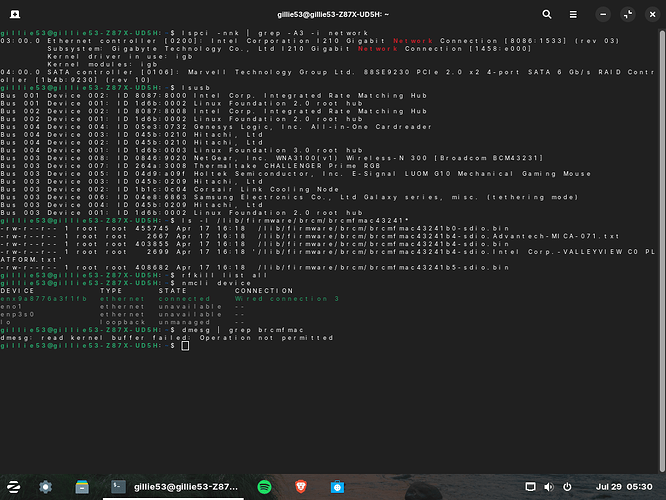Open the terminal hamburger menu

pos(573,14)
